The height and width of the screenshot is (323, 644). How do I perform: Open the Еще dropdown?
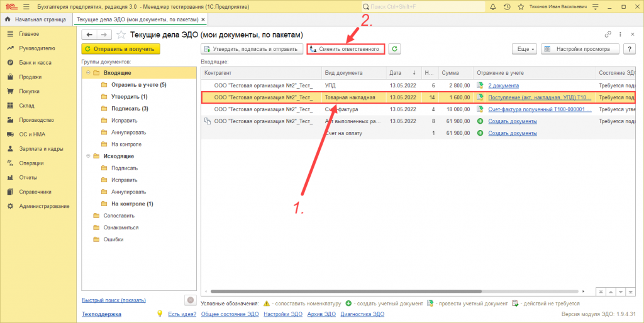[525, 49]
